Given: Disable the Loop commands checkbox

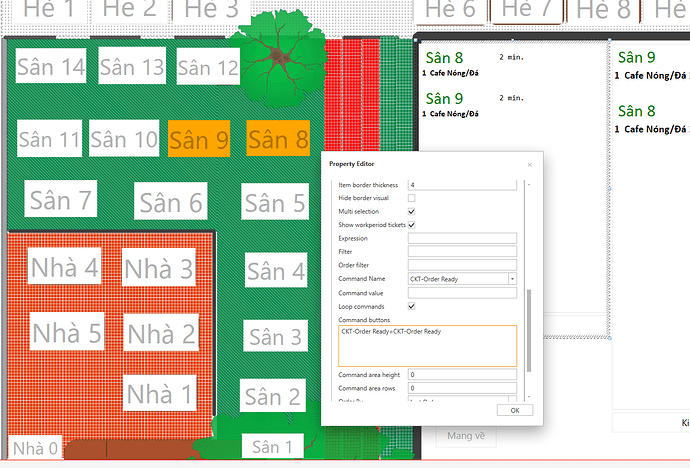Looking at the screenshot, I should 411,306.
